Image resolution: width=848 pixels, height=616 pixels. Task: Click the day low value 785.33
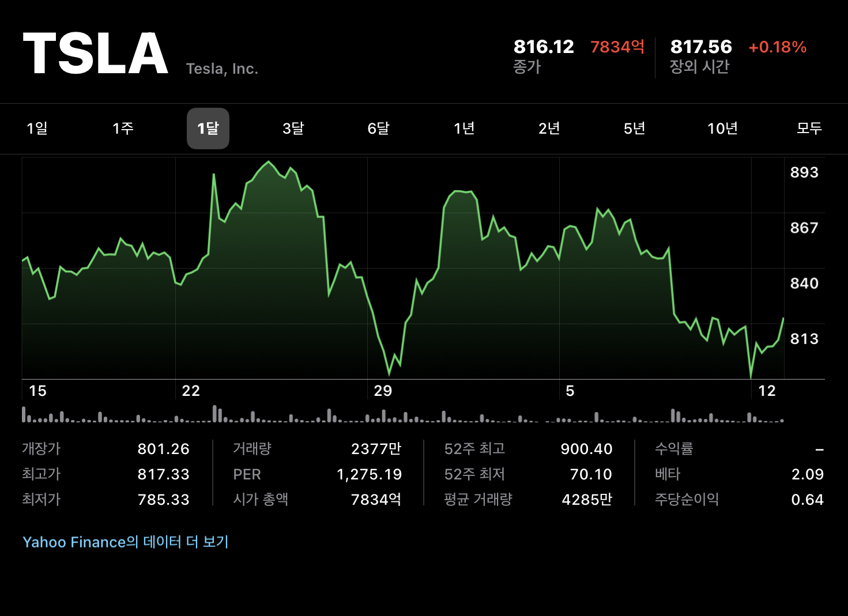(164, 500)
